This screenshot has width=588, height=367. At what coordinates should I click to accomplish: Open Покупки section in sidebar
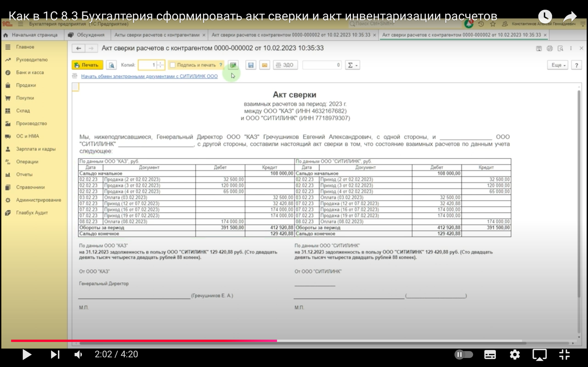25,98
